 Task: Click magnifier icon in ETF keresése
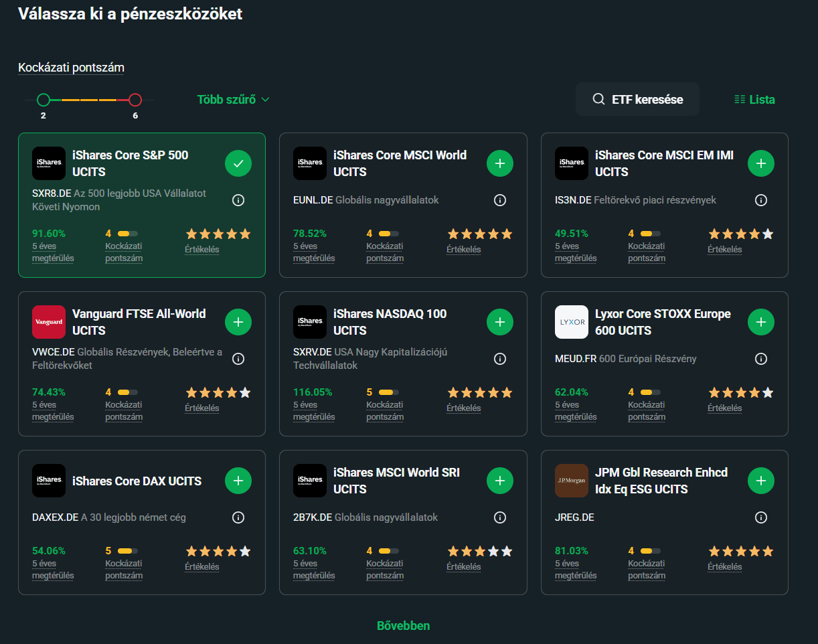coord(599,99)
